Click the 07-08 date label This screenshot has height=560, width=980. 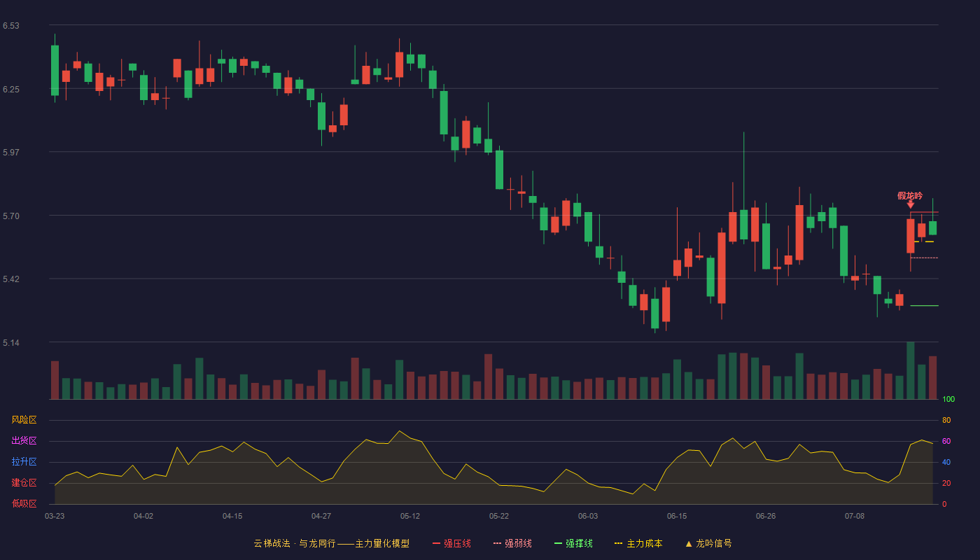(855, 516)
